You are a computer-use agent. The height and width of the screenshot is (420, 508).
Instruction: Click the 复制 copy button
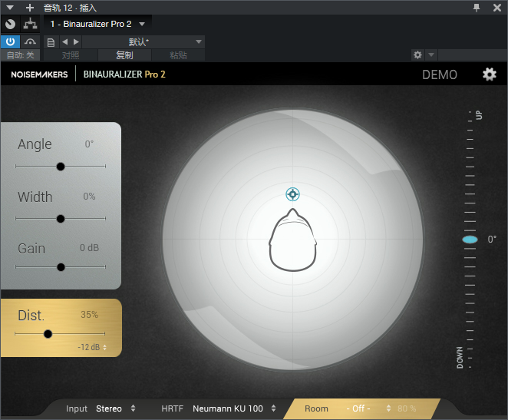[124, 55]
